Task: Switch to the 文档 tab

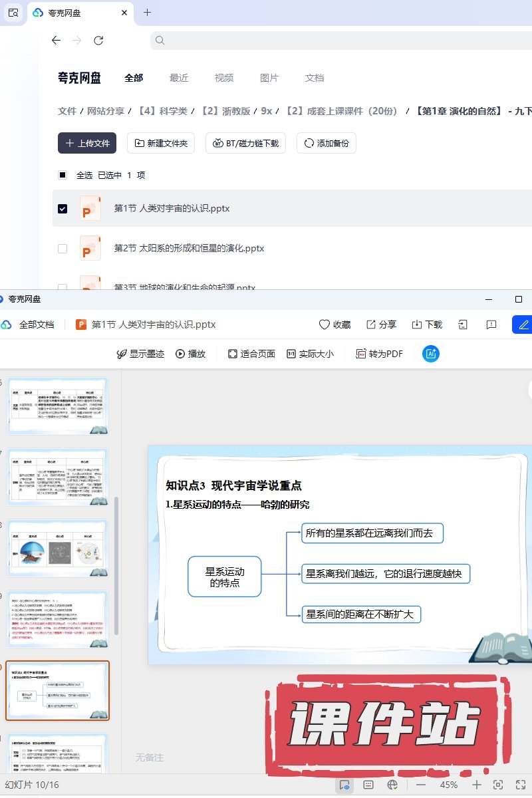Action: [315, 78]
